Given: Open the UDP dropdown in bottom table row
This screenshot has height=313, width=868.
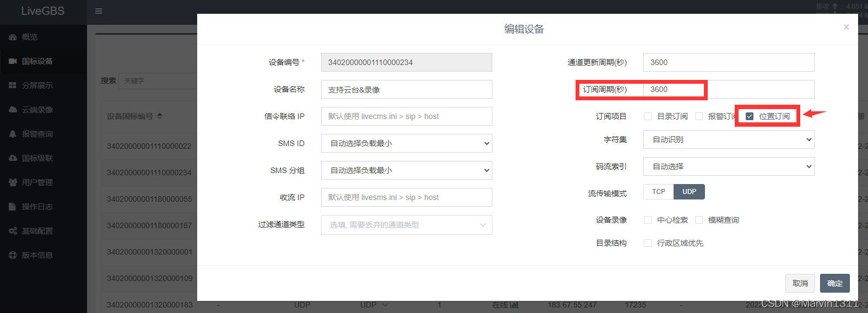Looking at the screenshot, I should 375,305.
